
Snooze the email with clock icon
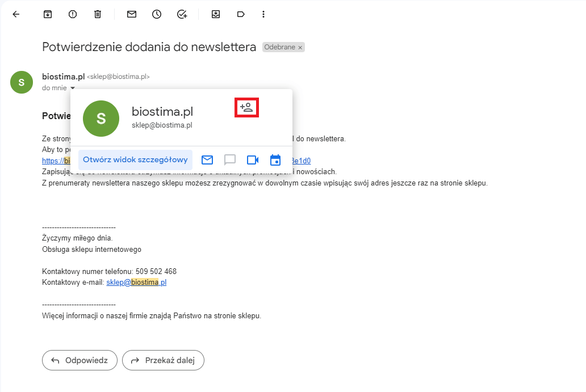tap(157, 14)
